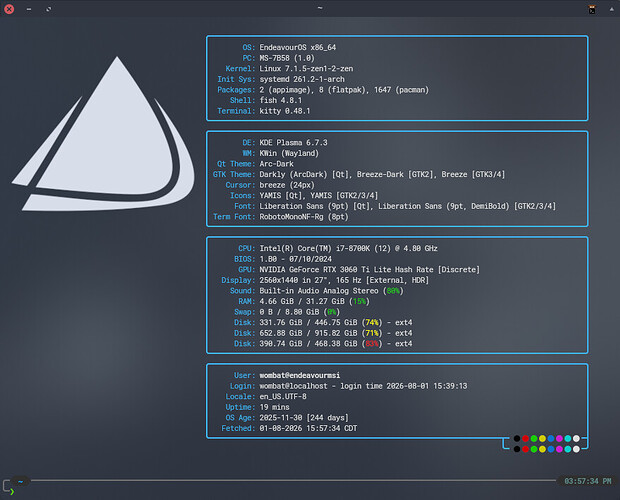The height and width of the screenshot is (500, 620).
Task: Click the red '83%' disk usage figure
Action: pyautogui.click(x=372, y=344)
